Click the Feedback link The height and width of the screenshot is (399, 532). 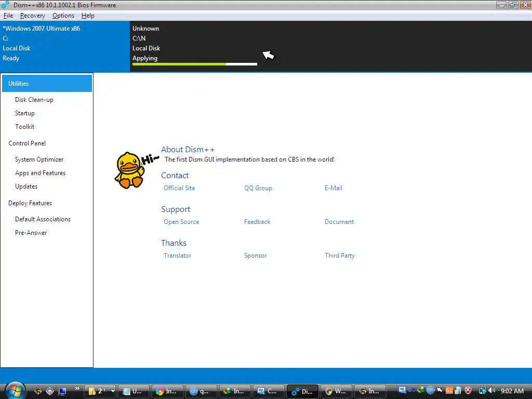click(x=257, y=222)
